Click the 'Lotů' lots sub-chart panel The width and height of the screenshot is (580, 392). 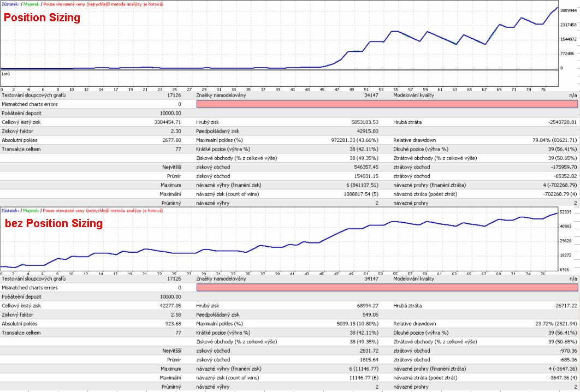(279, 78)
